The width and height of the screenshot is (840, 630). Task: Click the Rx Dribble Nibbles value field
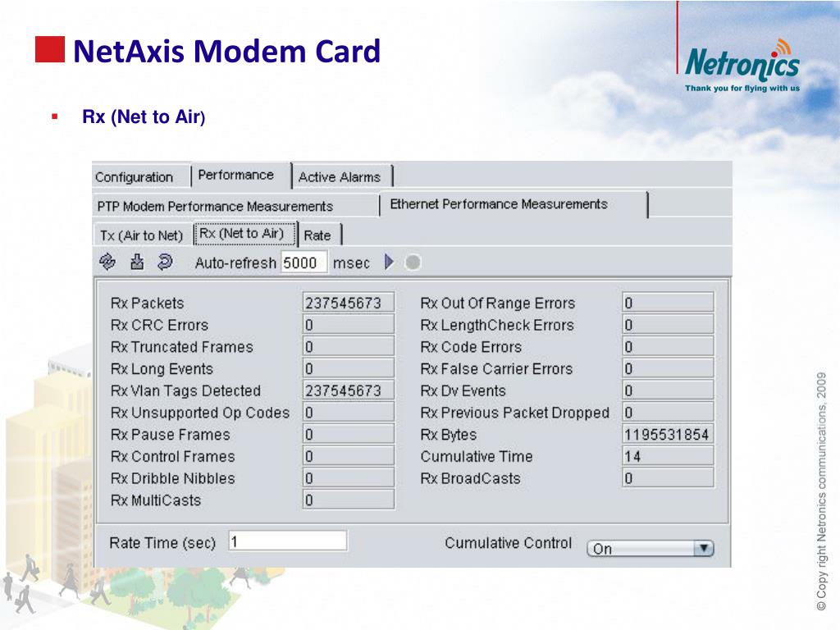348,478
